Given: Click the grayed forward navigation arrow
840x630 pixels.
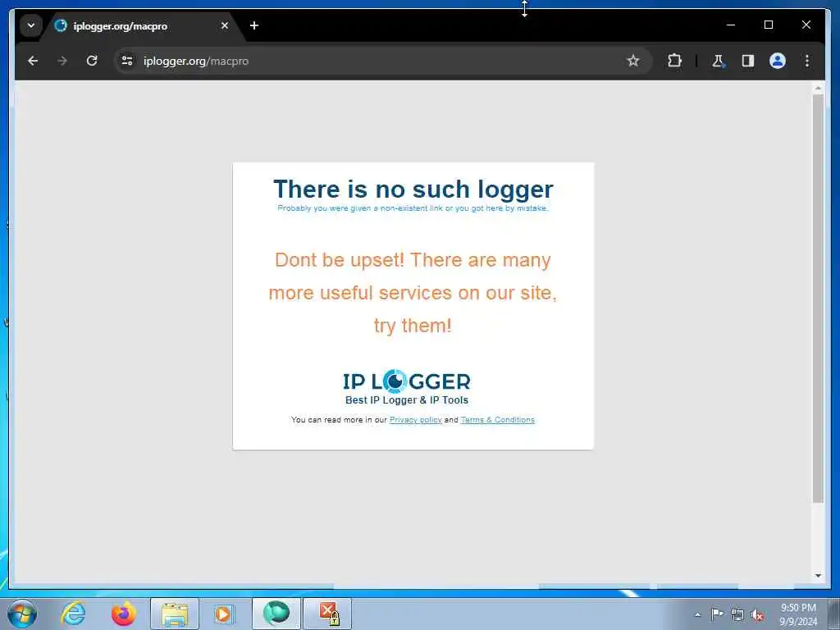Looking at the screenshot, I should pos(62,61).
